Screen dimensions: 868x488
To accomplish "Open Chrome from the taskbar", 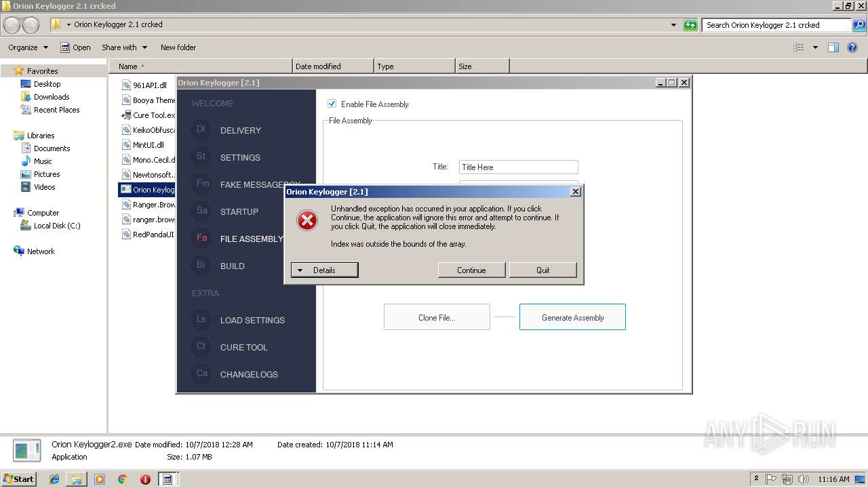I will (x=123, y=479).
